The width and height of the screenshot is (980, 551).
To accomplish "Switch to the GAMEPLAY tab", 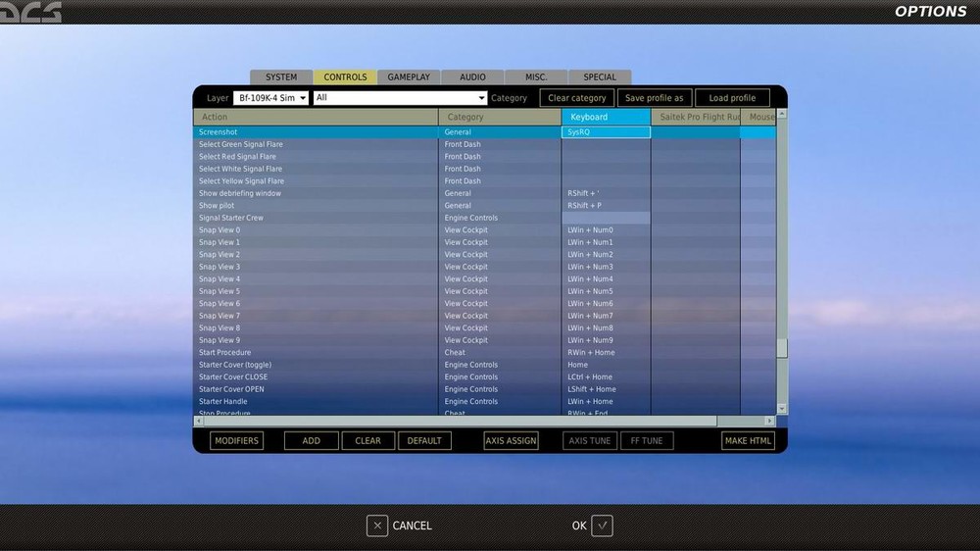I will coord(409,76).
